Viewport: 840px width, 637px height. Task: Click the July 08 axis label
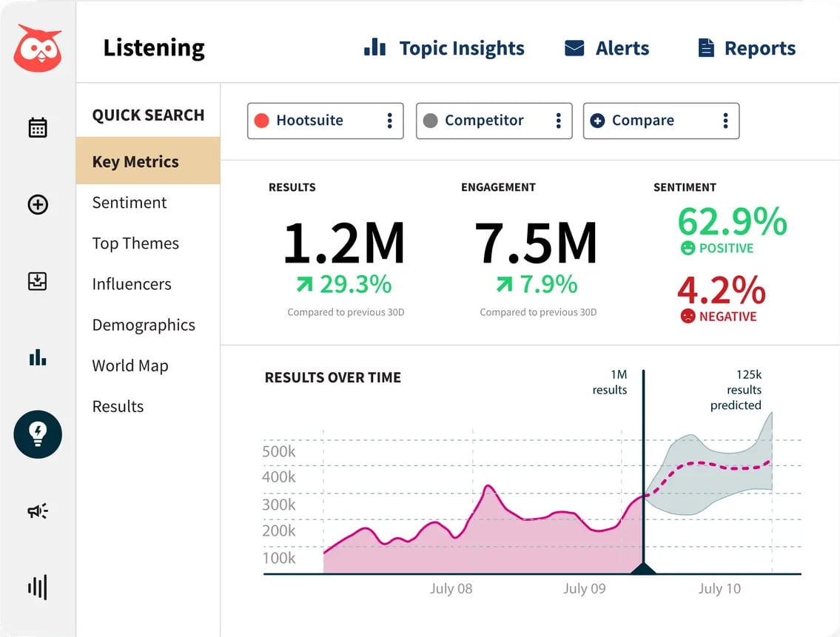pos(451,589)
